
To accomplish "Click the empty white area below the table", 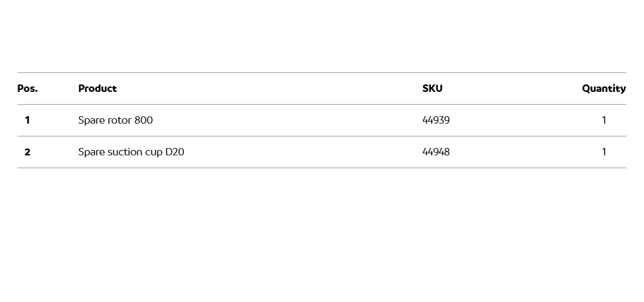I will pos(322,236).
